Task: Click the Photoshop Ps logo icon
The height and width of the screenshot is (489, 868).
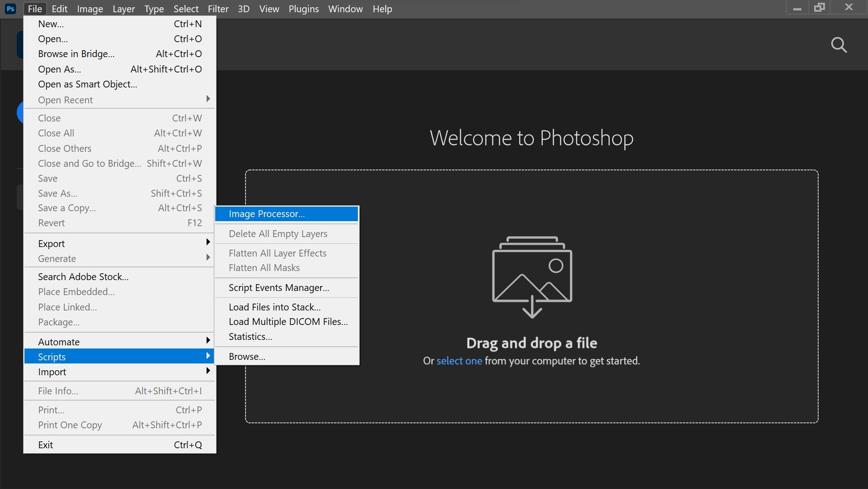Action: point(10,9)
